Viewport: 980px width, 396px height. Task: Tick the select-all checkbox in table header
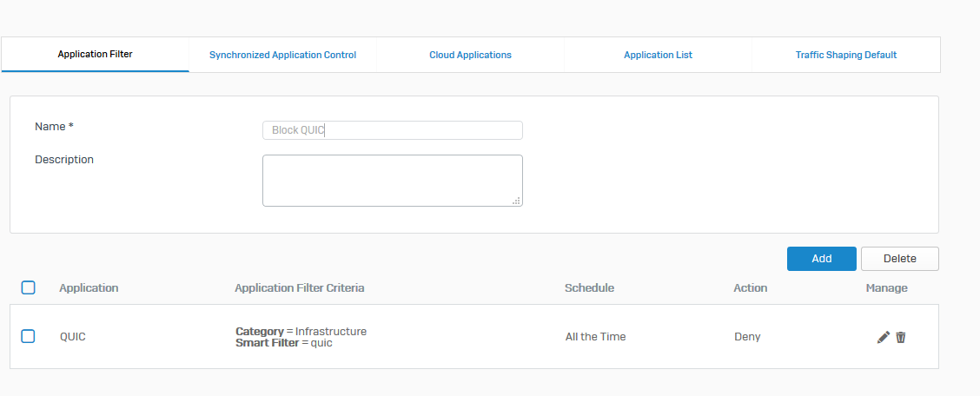coord(28,287)
